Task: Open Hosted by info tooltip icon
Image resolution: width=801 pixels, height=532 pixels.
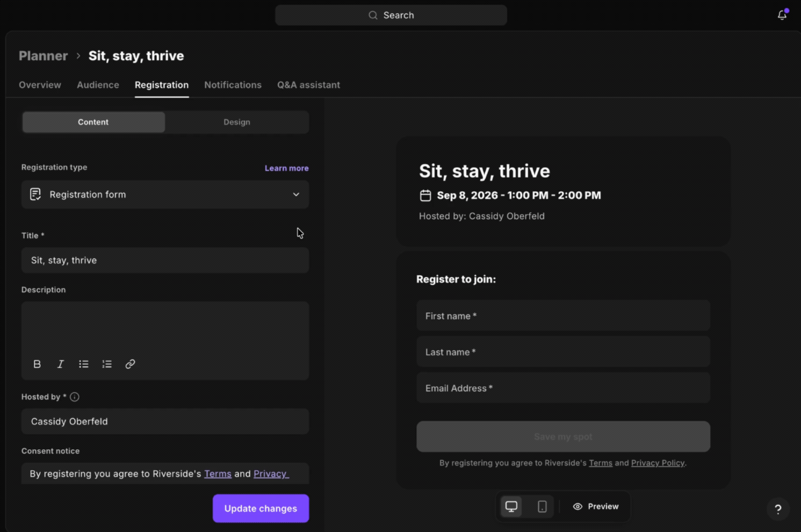Action: coord(75,397)
